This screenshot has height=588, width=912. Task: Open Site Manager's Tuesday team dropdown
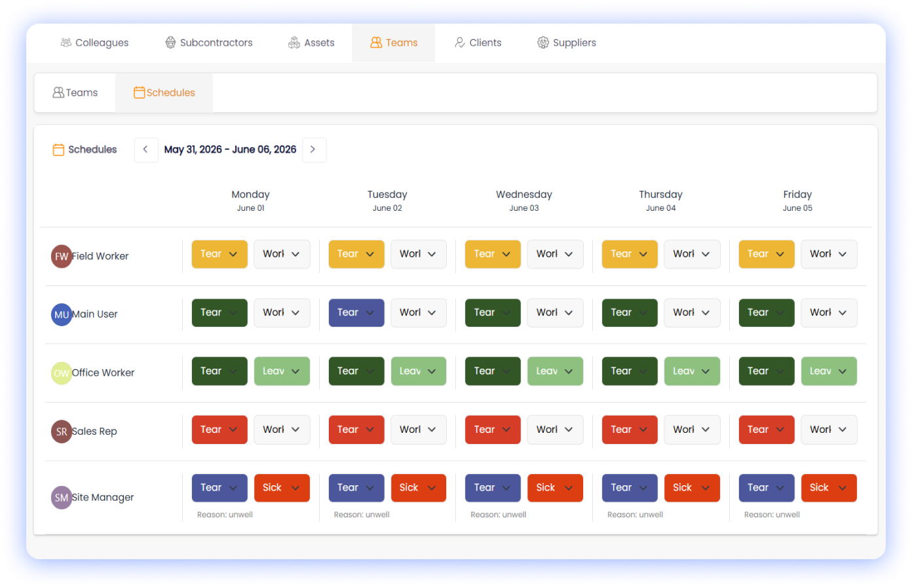(356, 488)
